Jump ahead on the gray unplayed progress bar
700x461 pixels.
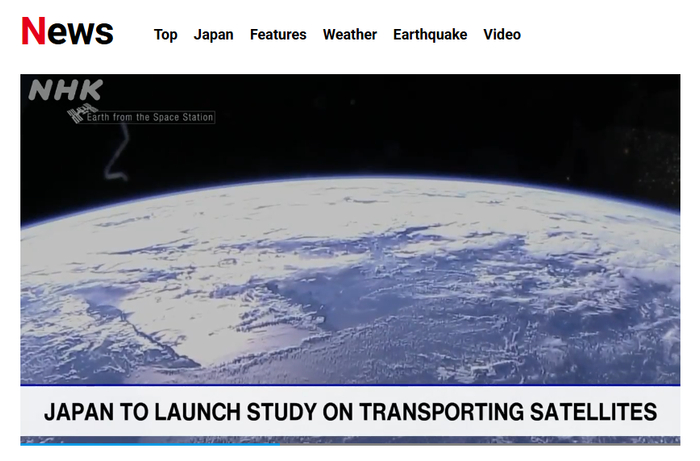(480, 444)
